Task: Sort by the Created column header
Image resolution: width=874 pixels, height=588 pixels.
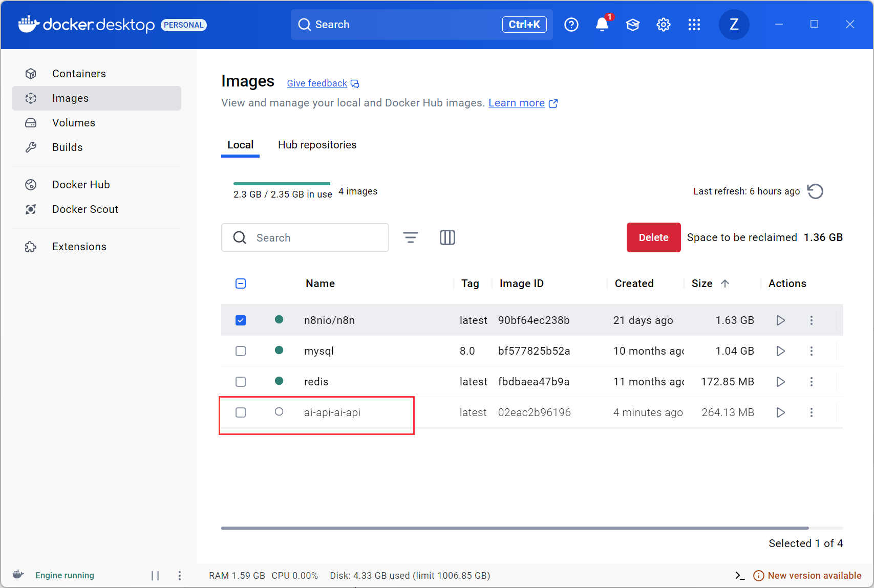Action: coord(634,284)
